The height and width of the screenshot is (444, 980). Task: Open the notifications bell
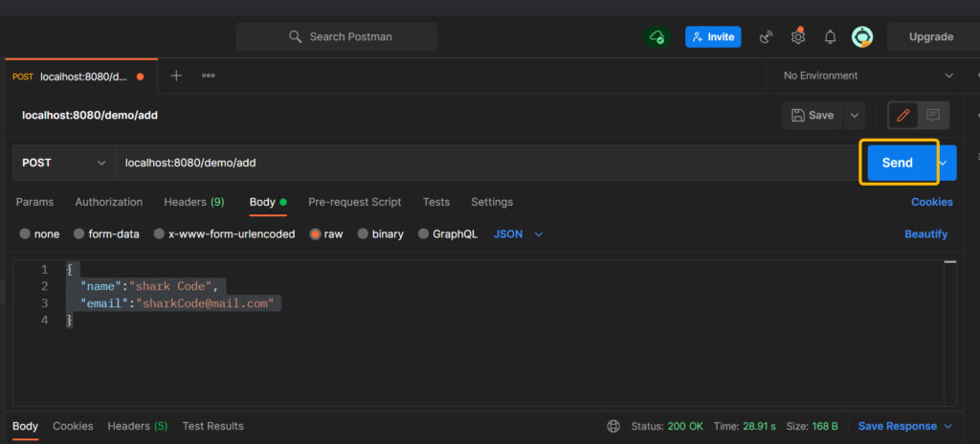(x=830, y=37)
